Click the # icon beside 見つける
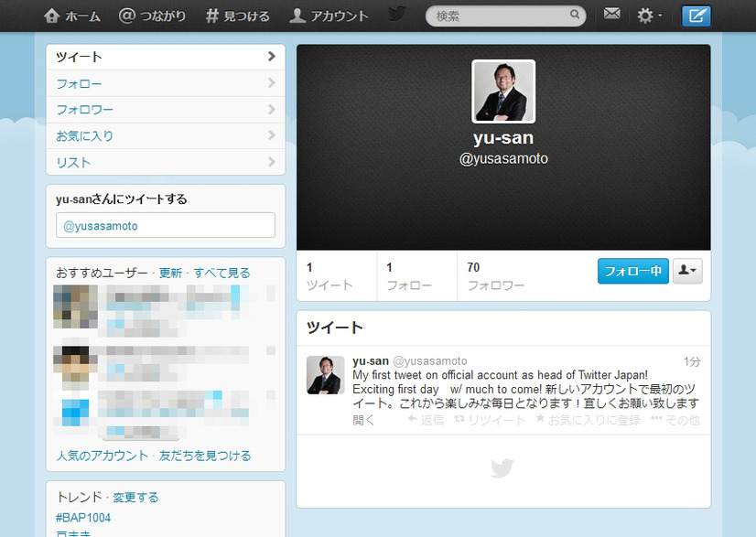 [212, 16]
